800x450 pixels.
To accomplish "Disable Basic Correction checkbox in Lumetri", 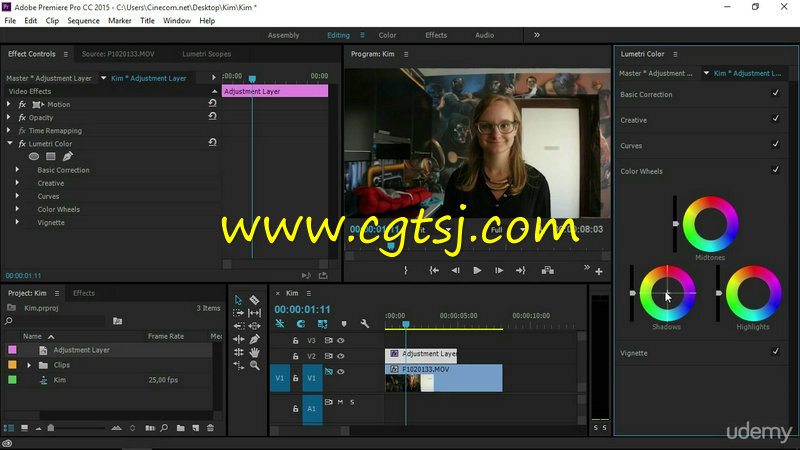I will 776,93.
